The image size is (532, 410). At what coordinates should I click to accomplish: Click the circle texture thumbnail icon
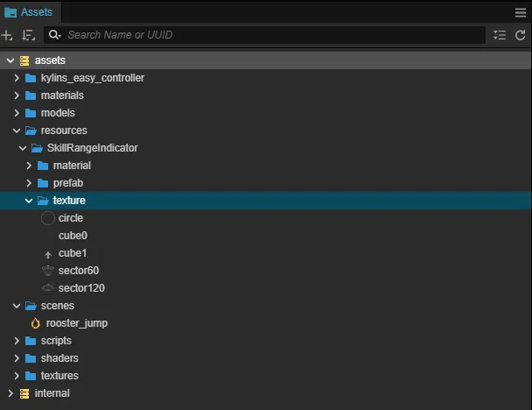(48, 218)
